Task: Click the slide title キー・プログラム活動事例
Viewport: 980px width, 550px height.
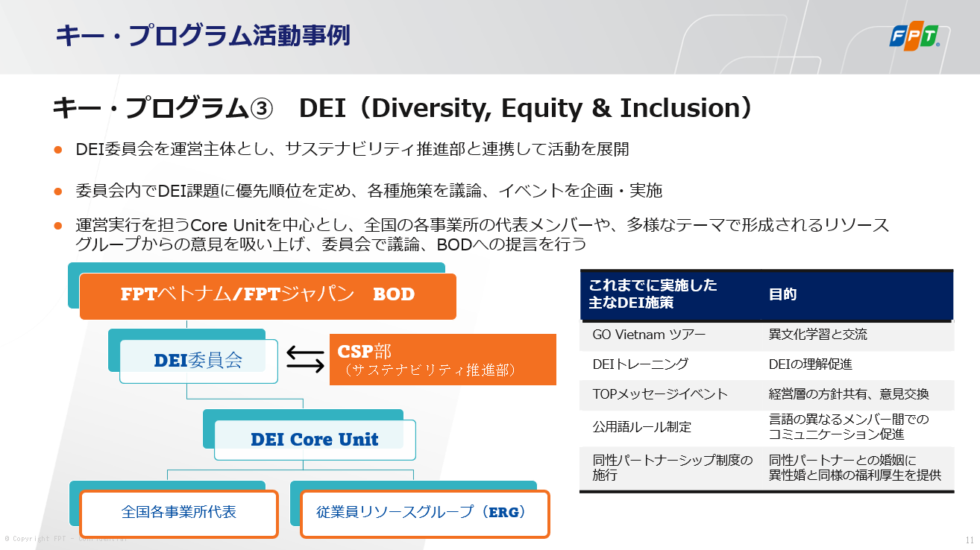Action: coord(203,36)
